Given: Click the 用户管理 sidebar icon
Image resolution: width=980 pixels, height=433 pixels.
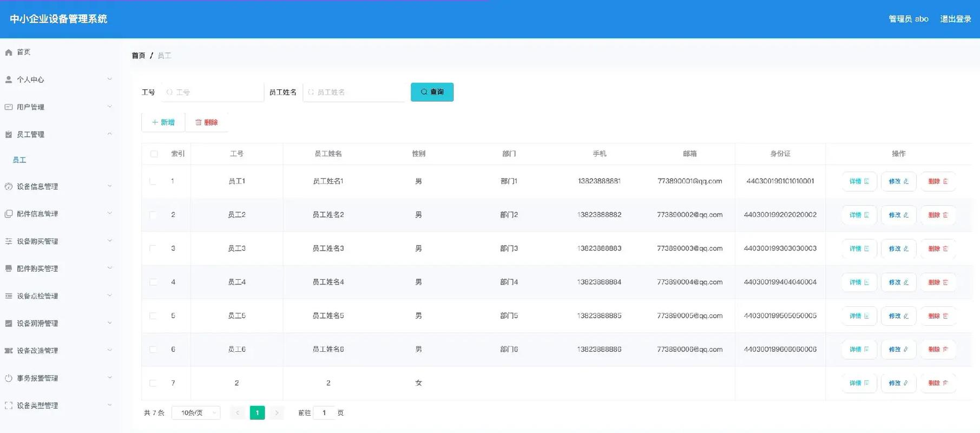Looking at the screenshot, I should click(x=9, y=107).
